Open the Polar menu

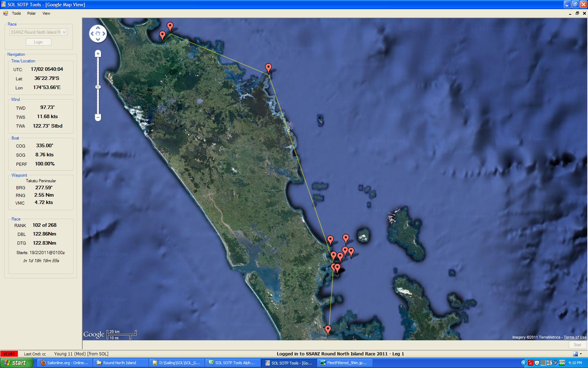pyautogui.click(x=31, y=13)
